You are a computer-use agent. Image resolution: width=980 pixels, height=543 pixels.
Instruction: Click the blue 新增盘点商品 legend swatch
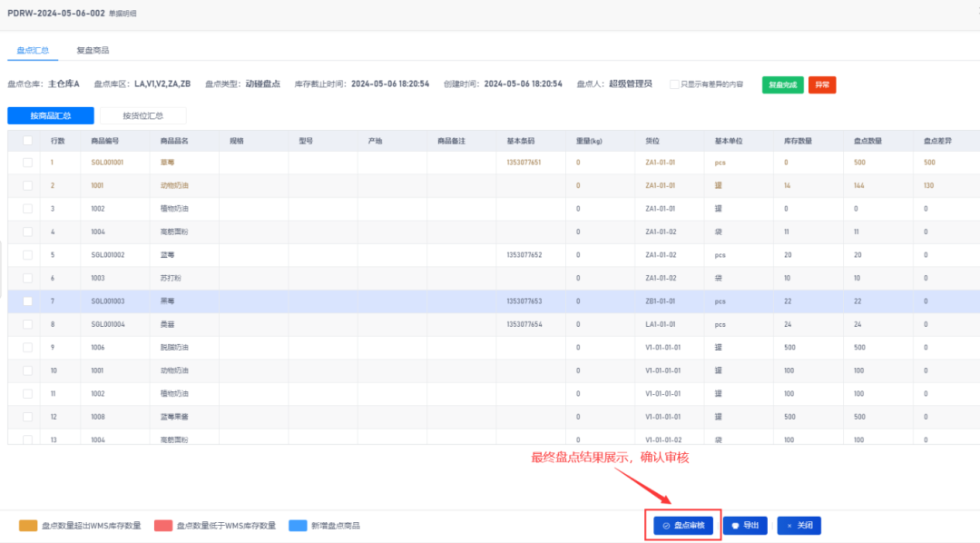point(298,526)
